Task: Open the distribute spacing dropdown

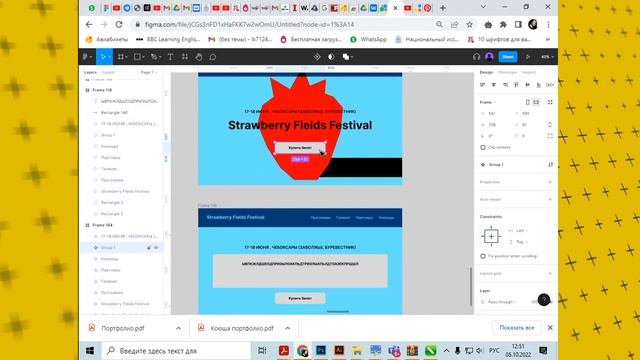Action: 550,85
